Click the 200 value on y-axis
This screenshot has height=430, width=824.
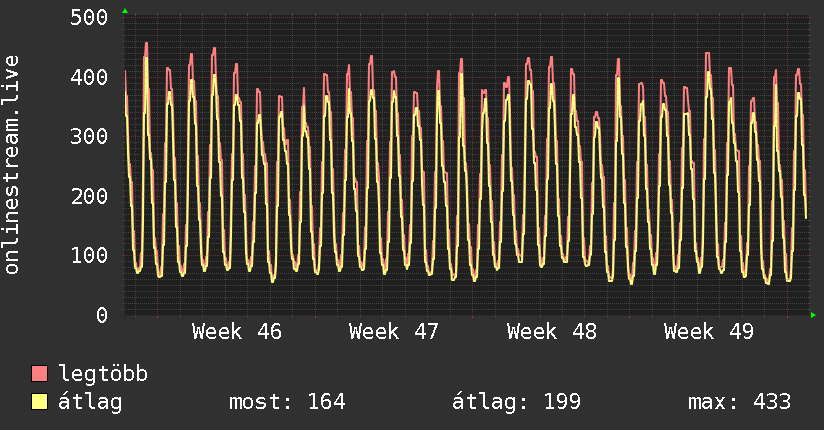90,196
